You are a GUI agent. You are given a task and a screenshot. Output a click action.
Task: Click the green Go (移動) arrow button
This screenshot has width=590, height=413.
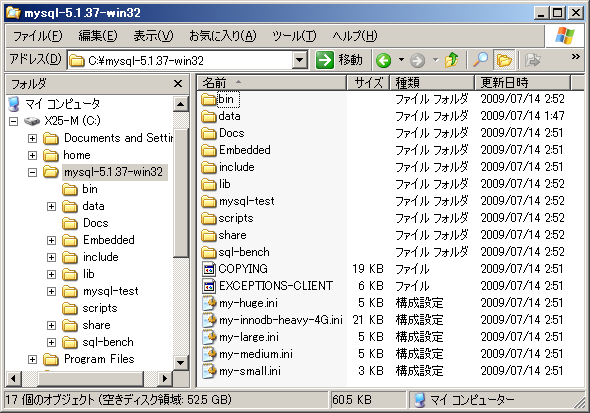(x=324, y=60)
